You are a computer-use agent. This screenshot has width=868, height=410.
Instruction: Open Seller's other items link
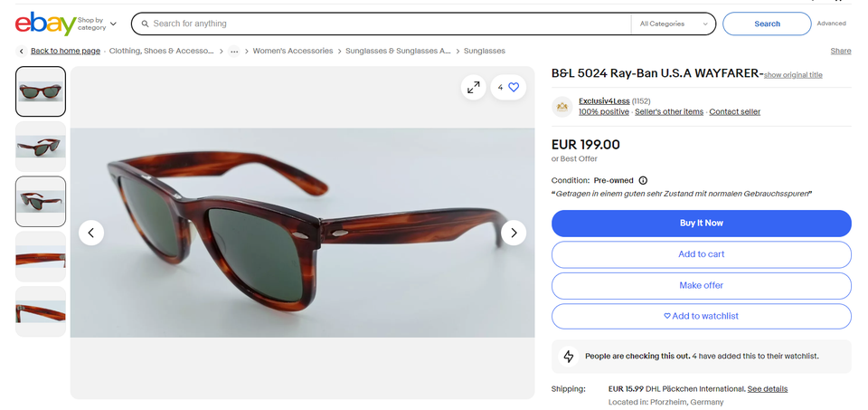pos(669,112)
